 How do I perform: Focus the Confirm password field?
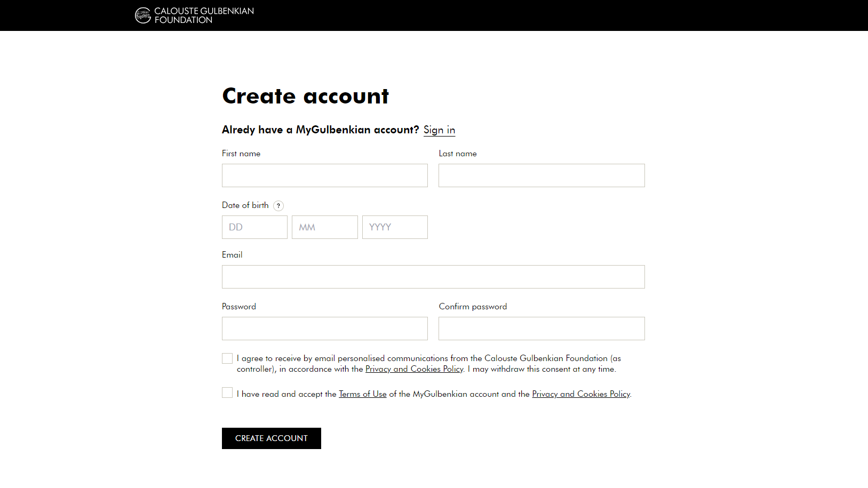pyautogui.click(x=541, y=329)
